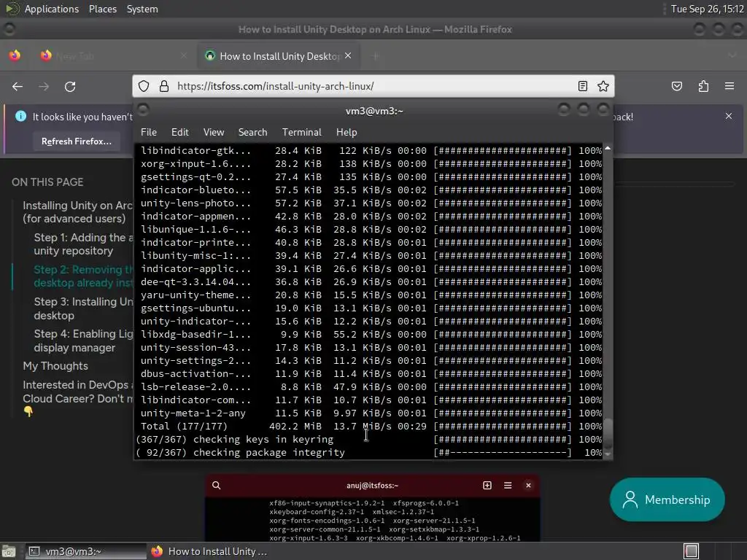List all tabs chevron in Firefox
Image resolution: width=747 pixels, height=560 pixels.
pos(732,55)
